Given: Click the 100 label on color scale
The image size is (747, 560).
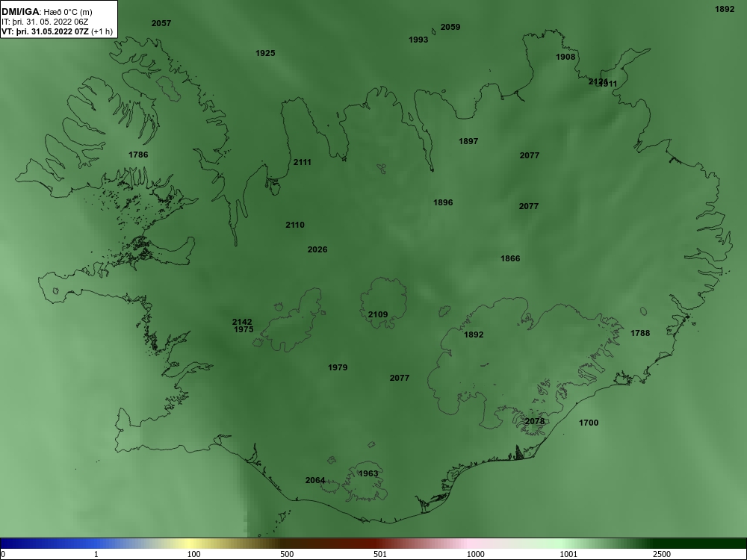Looking at the screenshot, I should pyautogui.click(x=193, y=554).
